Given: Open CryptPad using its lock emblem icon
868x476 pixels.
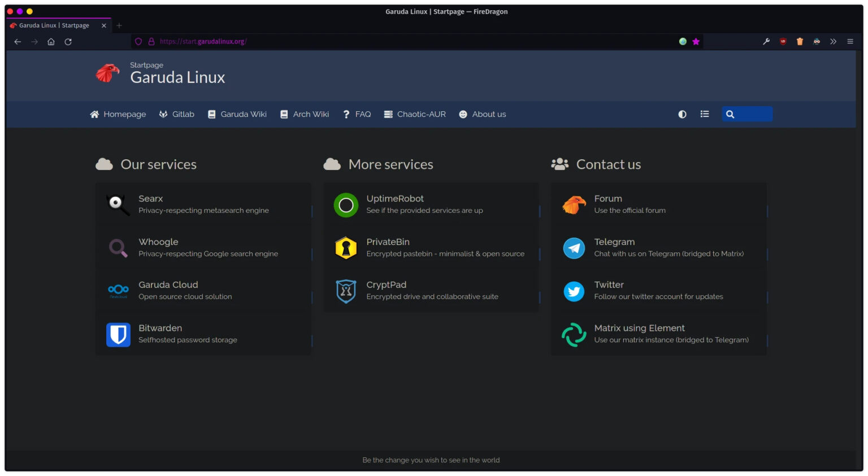Looking at the screenshot, I should (346, 291).
